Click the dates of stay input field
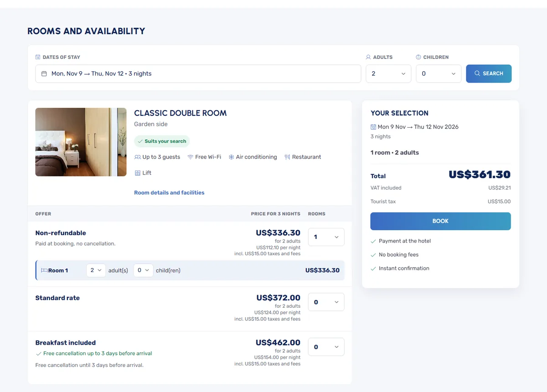Screen dimensions: 547x392 [x=198, y=74]
